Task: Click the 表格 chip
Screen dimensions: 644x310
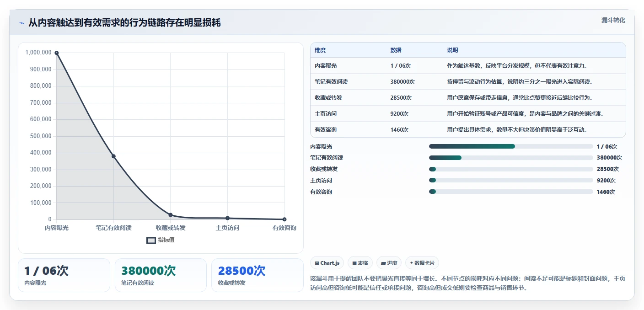Action: coord(360,263)
